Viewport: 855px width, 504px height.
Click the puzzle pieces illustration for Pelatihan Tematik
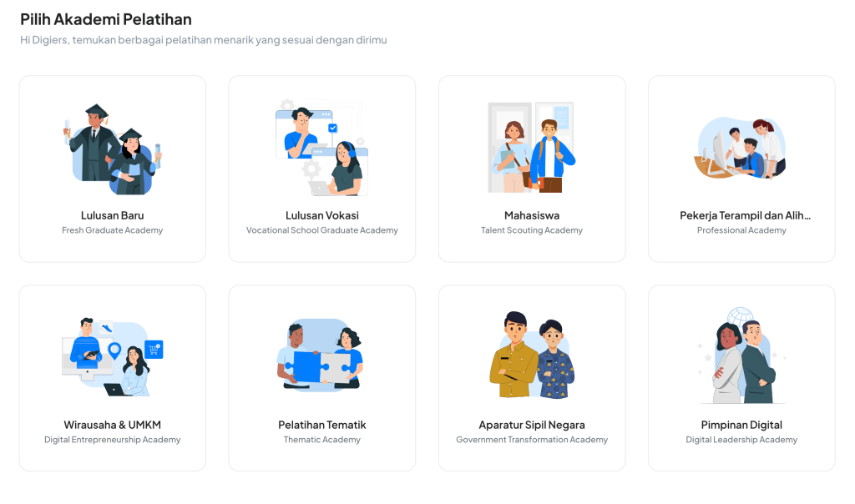pyautogui.click(x=321, y=355)
